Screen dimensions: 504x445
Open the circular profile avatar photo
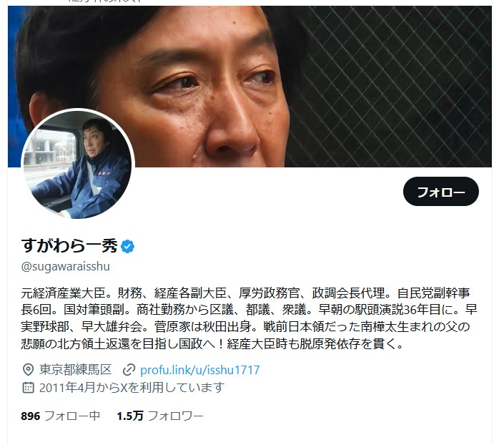[x=77, y=165]
